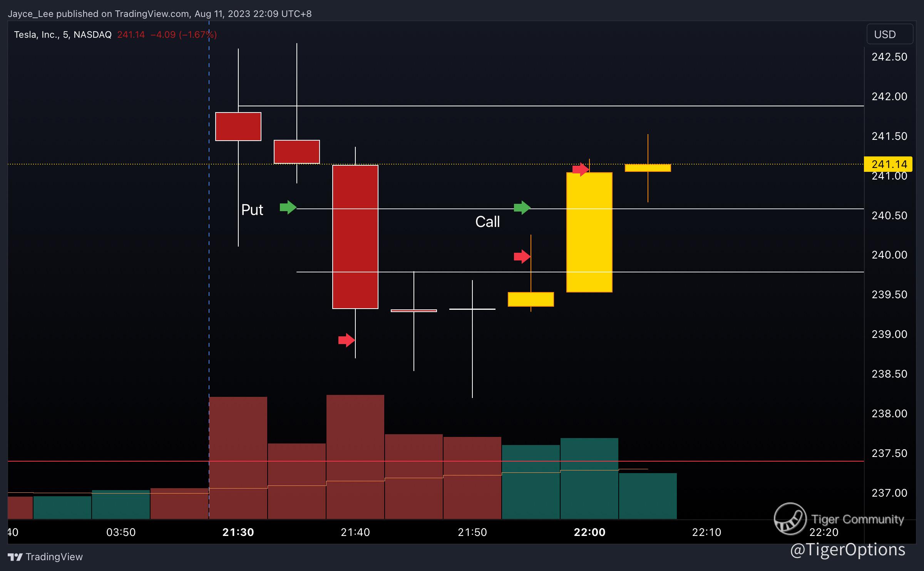Click the @TigerOptions handle text
The height and width of the screenshot is (571, 924).
pyautogui.click(x=847, y=549)
